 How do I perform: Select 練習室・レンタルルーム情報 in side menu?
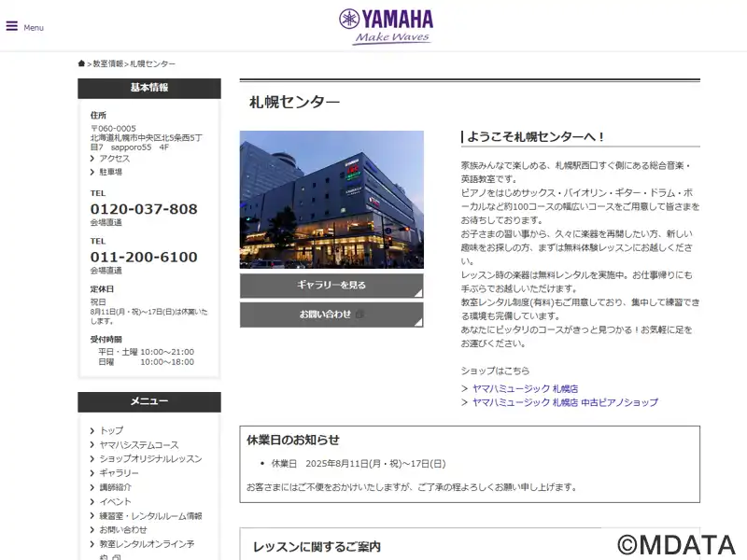pos(150,516)
